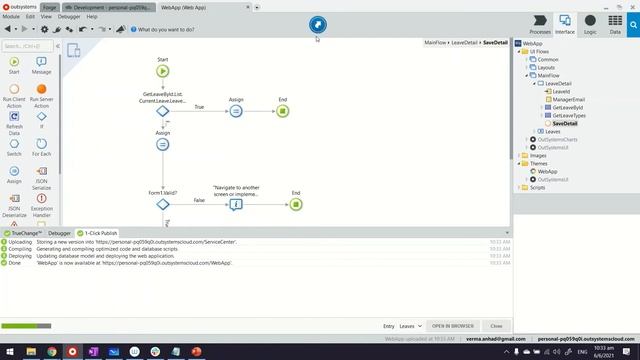Open the Data layer

pyautogui.click(x=615, y=24)
